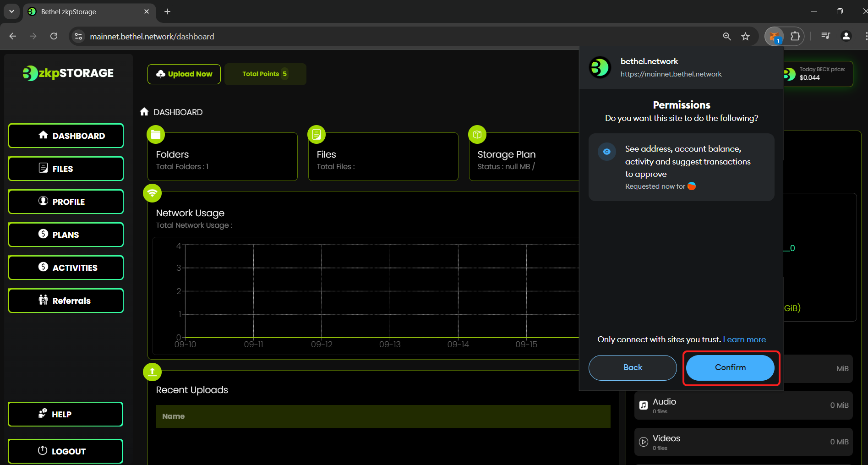Go to the Dashboard sidebar item
This screenshot has width=868, height=465.
(66, 136)
